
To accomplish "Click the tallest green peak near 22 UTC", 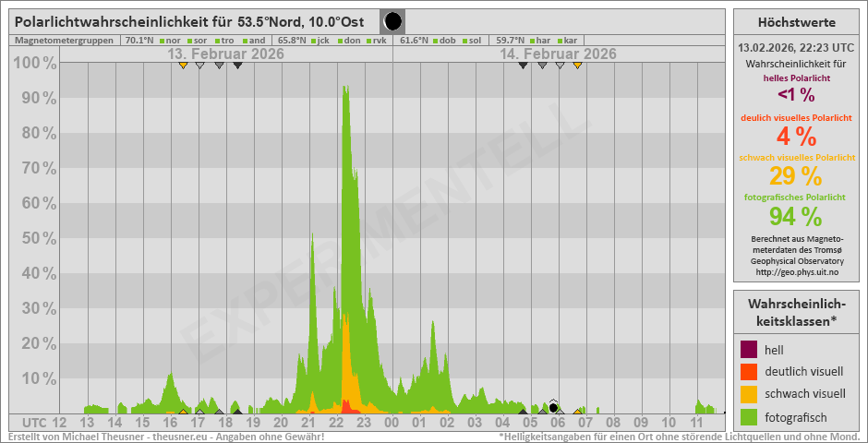I will [345, 92].
